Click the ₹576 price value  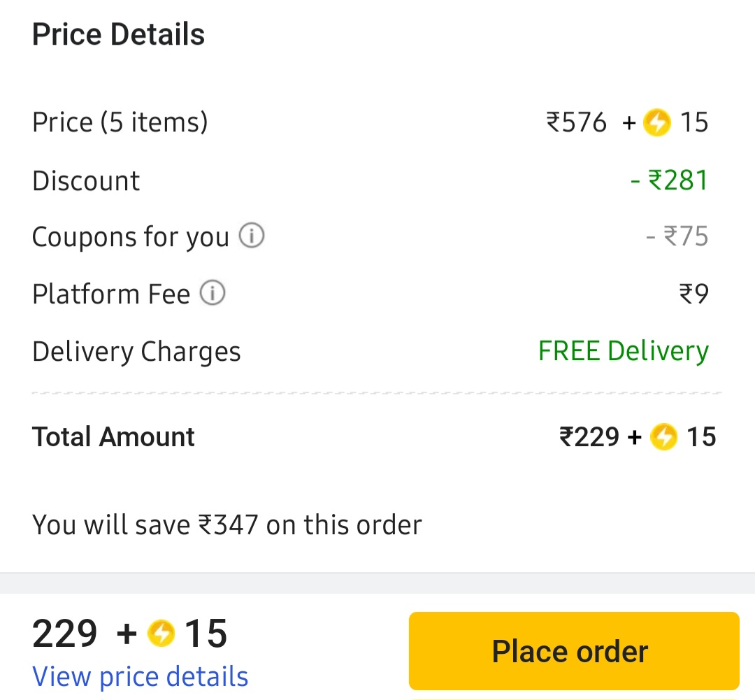pos(577,122)
